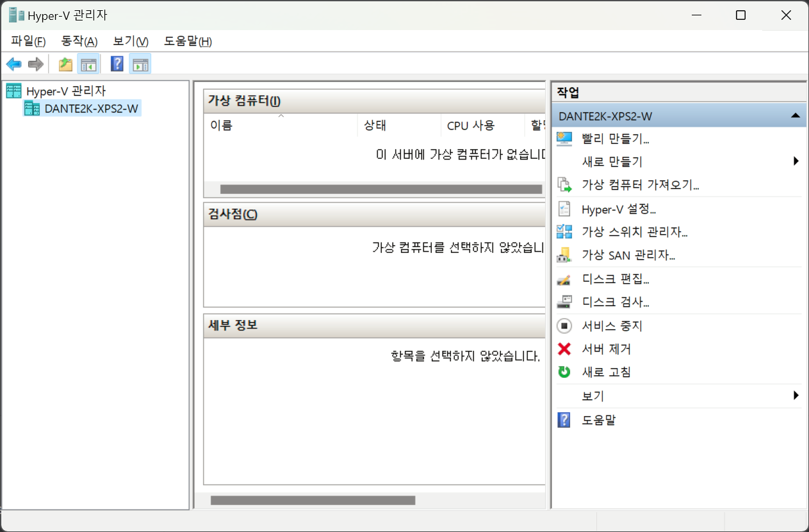Click the 가상 컴퓨터 가져오기 import icon

[x=564, y=185]
